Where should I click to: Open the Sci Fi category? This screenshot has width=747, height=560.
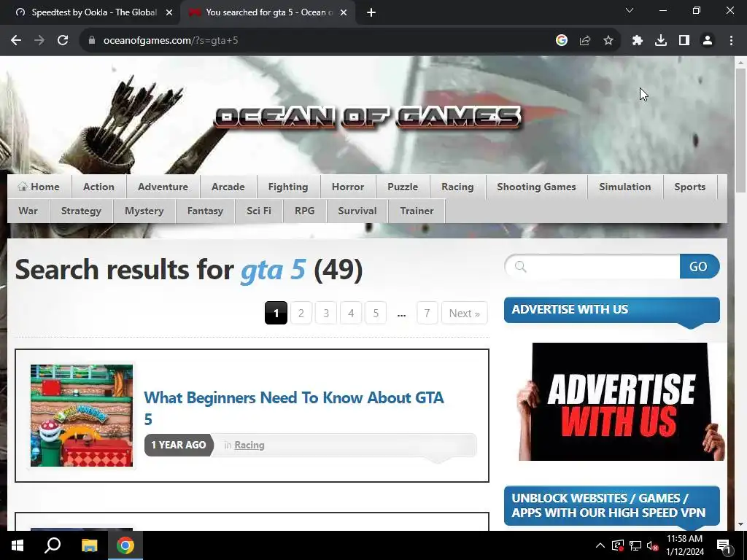pos(259,211)
